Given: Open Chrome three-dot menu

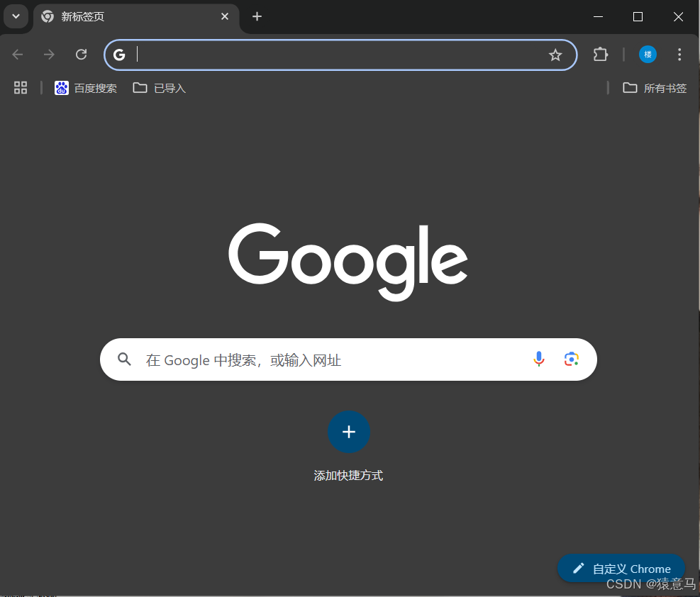Looking at the screenshot, I should coord(679,55).
